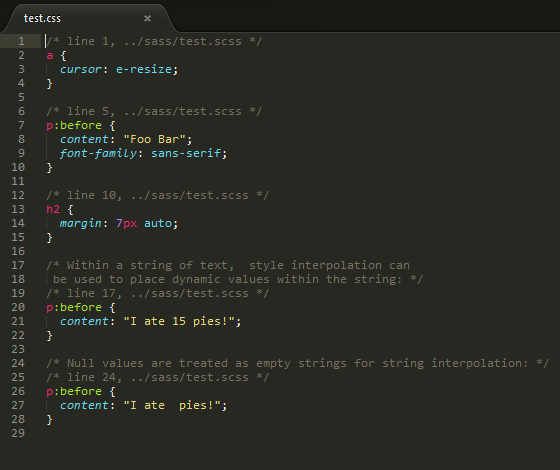Click comment '/* line 1, ../sass/test.scss */'
560x470 pixels.
(154, 41)
